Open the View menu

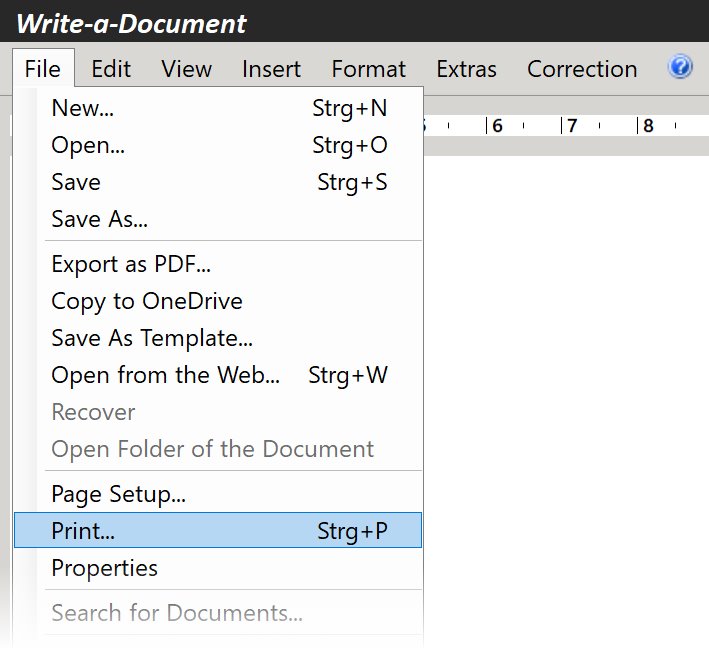pos(186,69)
